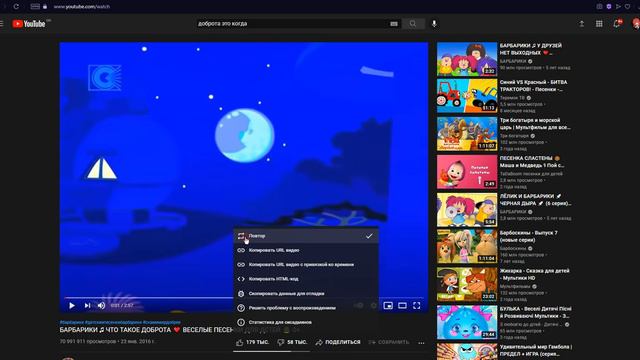The width and height of the screenshot is (640, 360).
Task: Enable miniplayer mode
Action: pyautogui.click(x=388, y=305)
